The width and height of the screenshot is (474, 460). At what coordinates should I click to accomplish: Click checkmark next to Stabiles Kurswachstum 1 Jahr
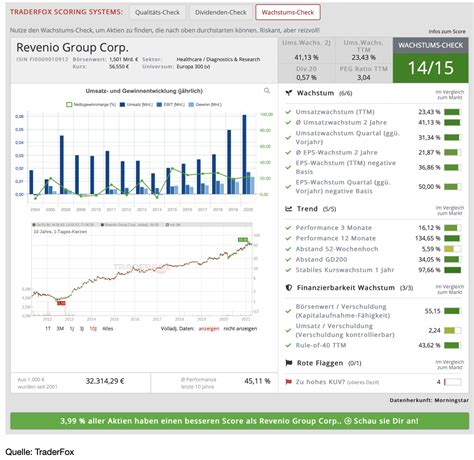(288, 270)
